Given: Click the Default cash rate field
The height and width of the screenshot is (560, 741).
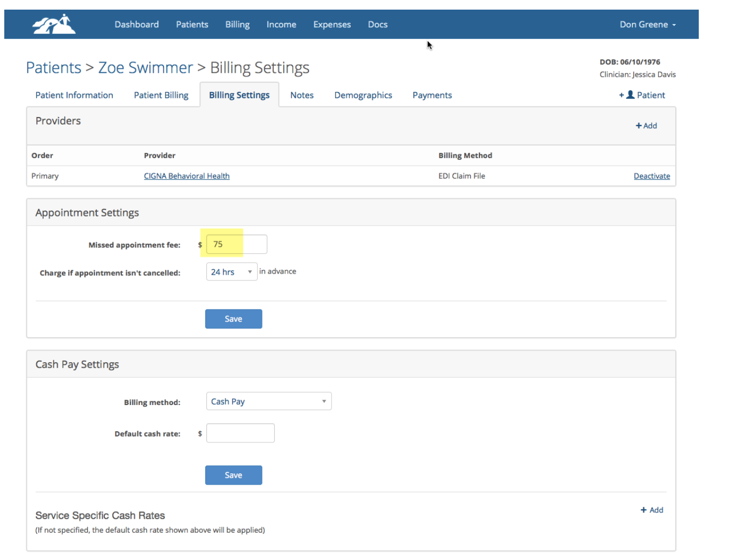Looking at the screenshot, I should pos(240,433).
